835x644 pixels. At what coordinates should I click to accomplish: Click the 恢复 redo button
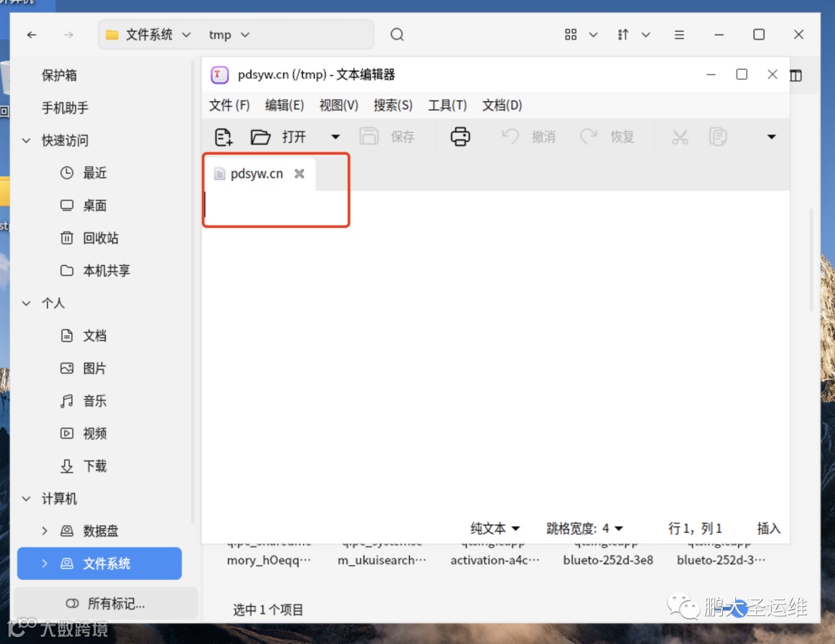tap(607, 137)
